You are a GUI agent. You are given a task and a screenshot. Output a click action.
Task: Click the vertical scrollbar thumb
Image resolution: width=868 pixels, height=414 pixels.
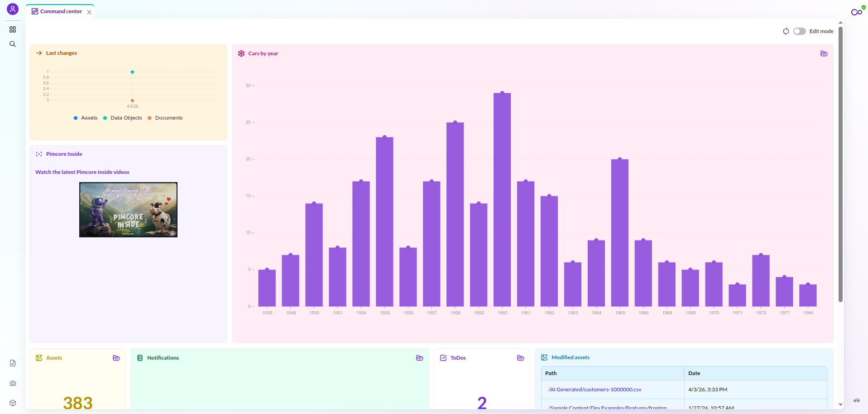(840, 164)
